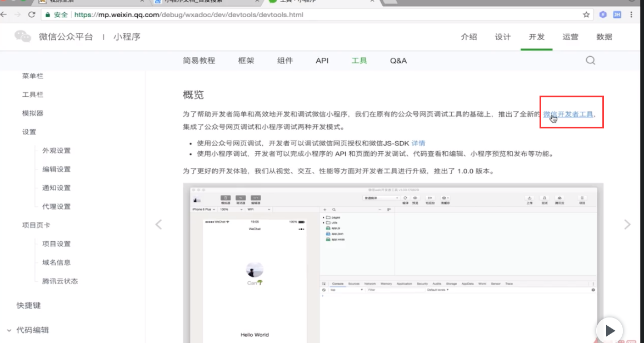The height and width of the screenshot is (343, 644).
Task: Open 编辑设置 in the sidebar
Action: click(x=56, y=169)
